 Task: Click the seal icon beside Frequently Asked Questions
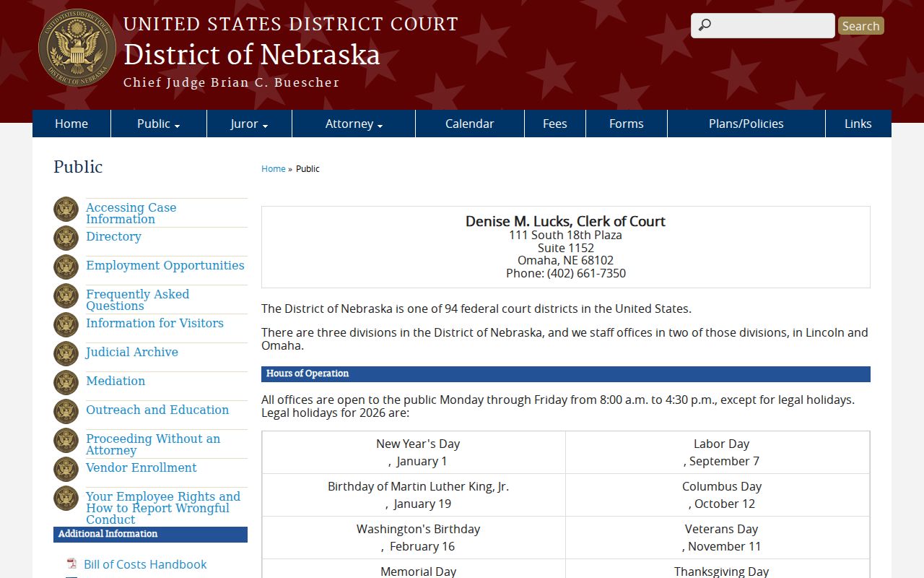click(66, 296)
